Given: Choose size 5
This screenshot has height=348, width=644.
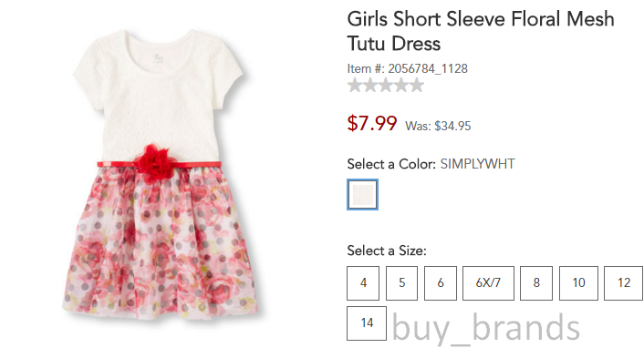Looking at the screenshot, I should (401, 283).
